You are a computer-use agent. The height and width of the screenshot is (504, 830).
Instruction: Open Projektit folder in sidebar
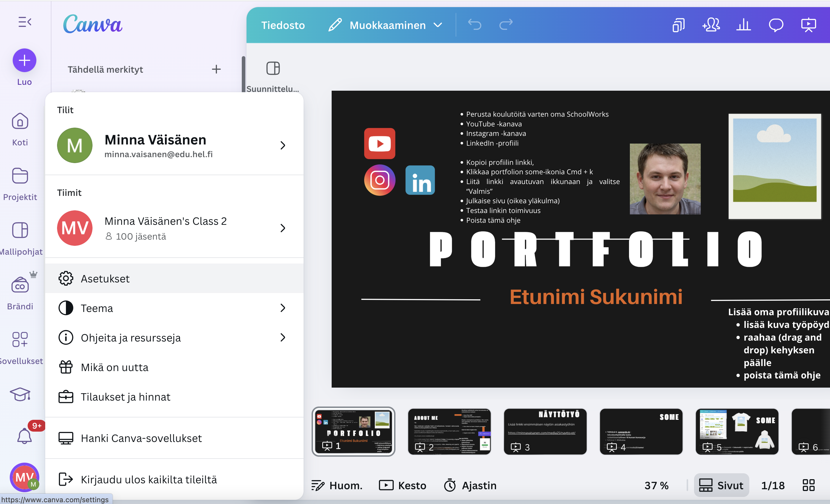pyautogui.click(x=20, y=176)
